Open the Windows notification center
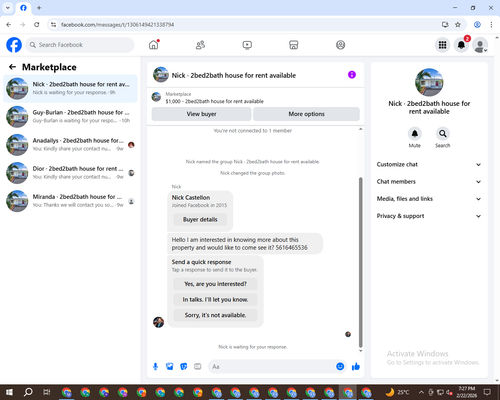The height and width of the screenshot is (400, 500). point(487,392)
